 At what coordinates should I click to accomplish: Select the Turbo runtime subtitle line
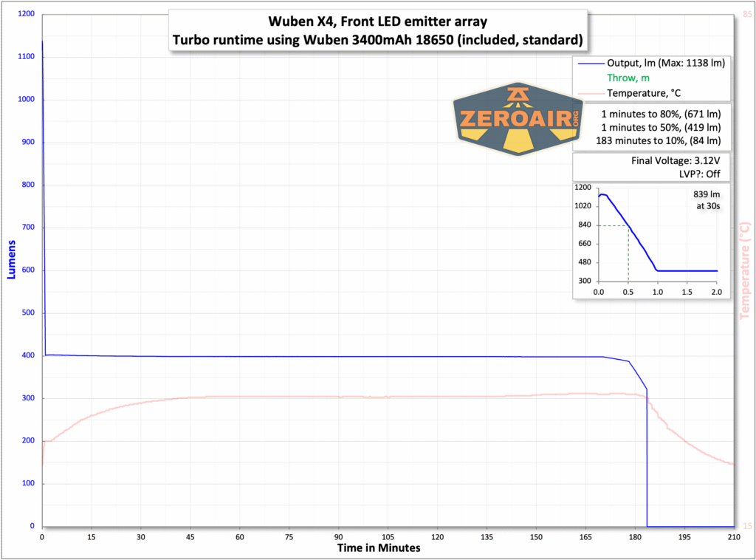click(x=378, y=41)
